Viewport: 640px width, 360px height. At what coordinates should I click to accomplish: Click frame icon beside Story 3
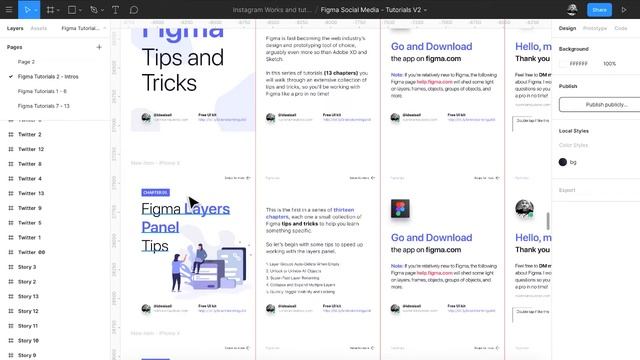point(11,267)
